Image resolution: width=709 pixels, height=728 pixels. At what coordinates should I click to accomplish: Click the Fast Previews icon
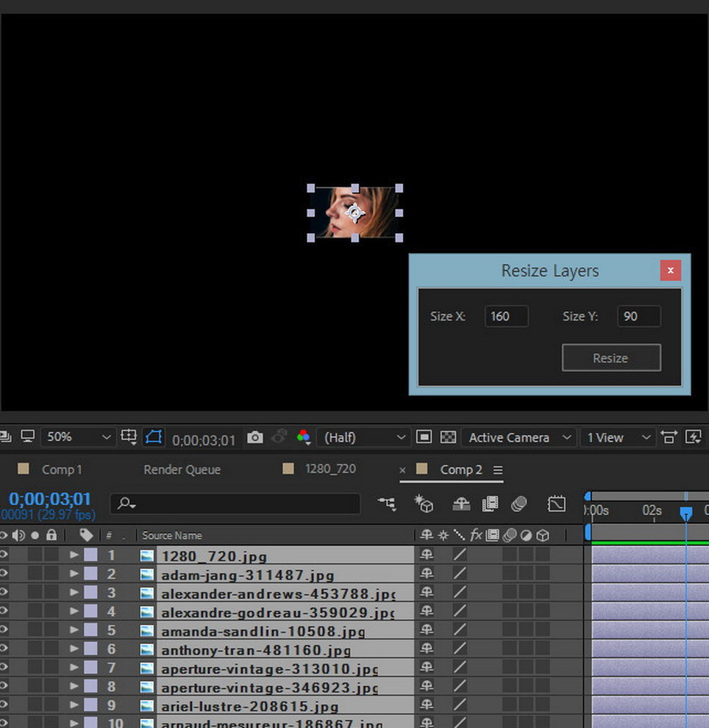(x=694, y=437)
